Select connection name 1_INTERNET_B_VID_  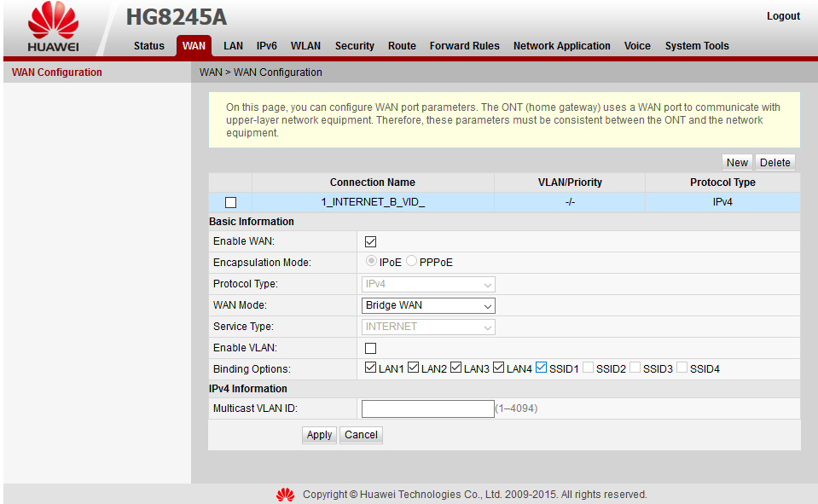[x=373, y=202]
